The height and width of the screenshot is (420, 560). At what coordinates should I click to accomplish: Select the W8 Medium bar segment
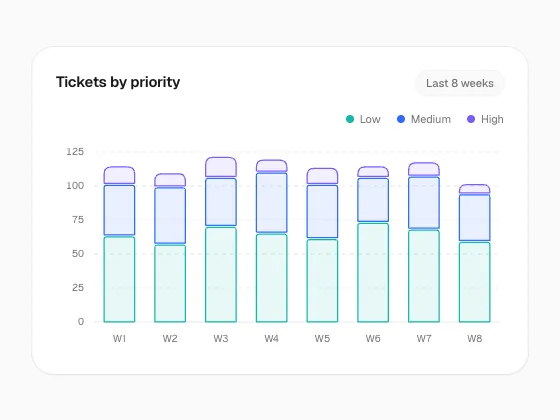(475, 218)
